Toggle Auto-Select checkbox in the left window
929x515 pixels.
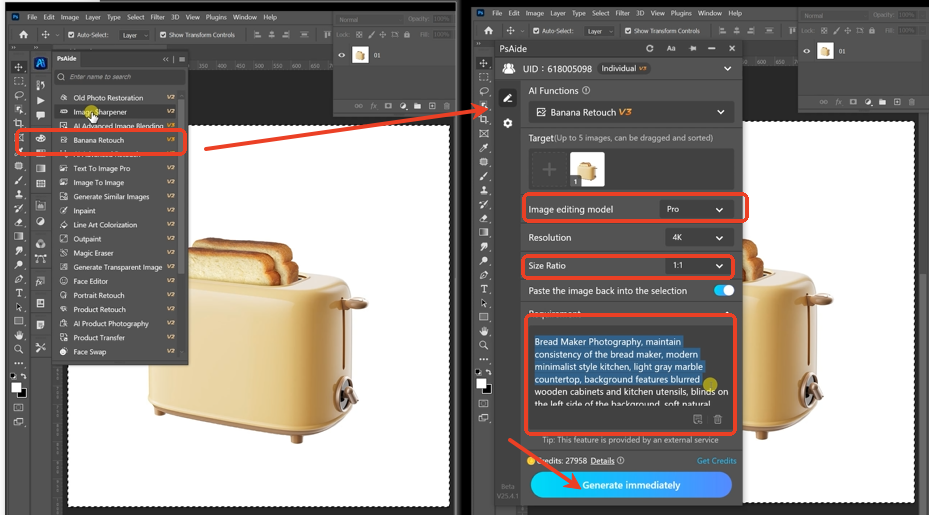71,35
